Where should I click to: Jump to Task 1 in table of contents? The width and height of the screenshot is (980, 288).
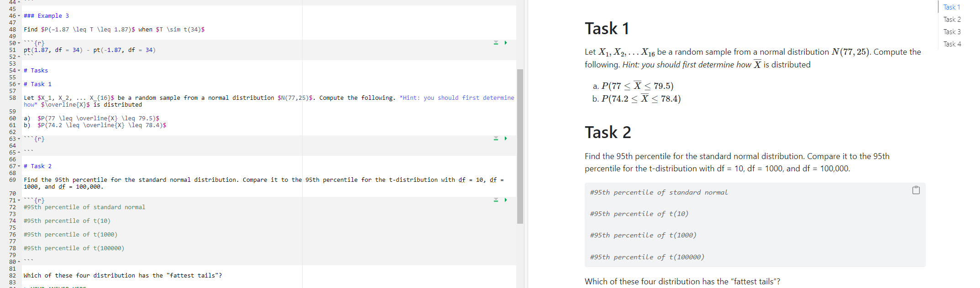(x=952, y=7)
